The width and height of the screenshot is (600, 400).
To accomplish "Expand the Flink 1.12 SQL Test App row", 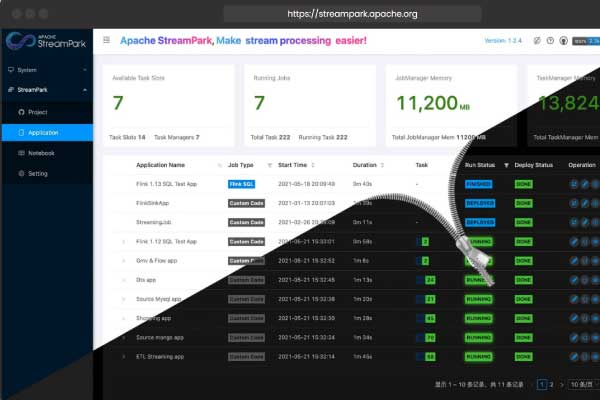I will click(x=124, y=241).
